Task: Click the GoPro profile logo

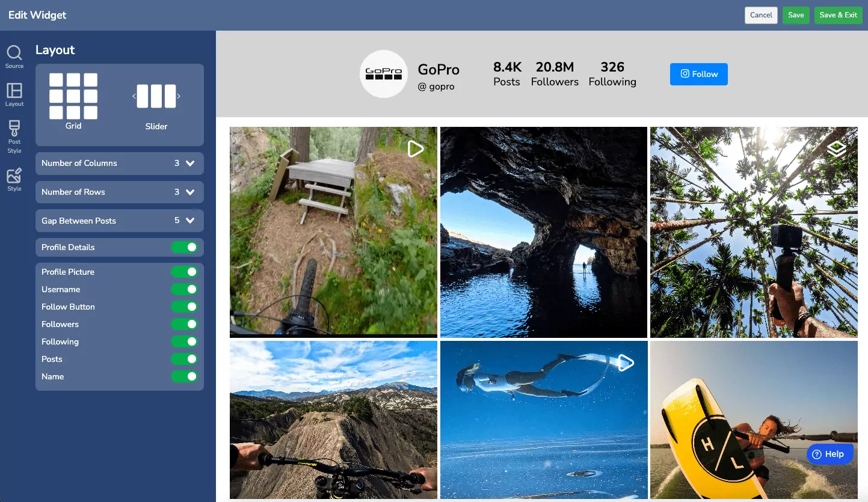Action: [384, 74]
